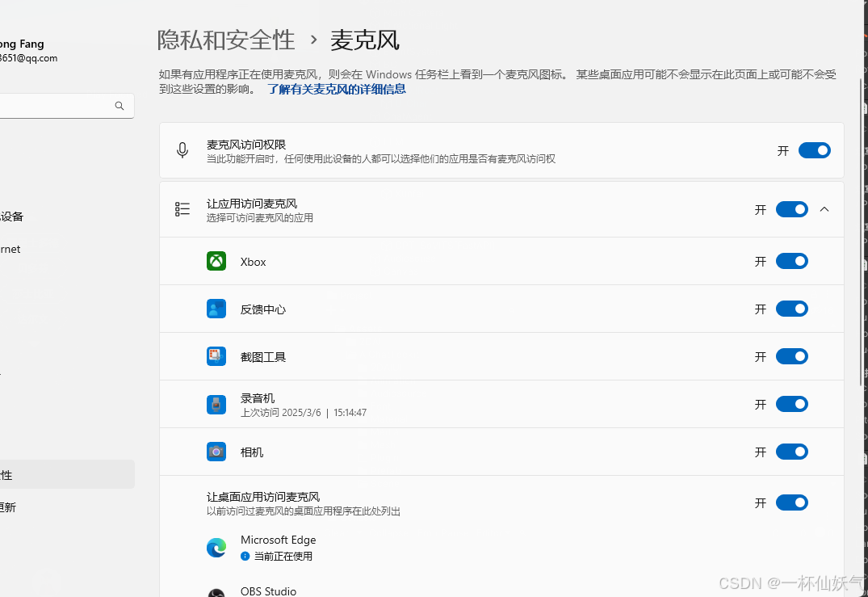Toggle microphone access for 录音机
This screenshot has width=868, height=597.
[x=792, y=404]
